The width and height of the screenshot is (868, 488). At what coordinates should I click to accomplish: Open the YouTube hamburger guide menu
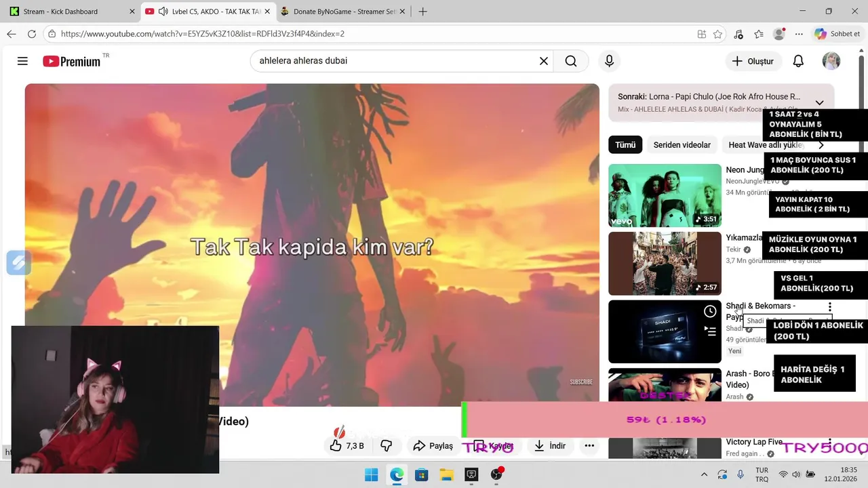pyautogui.click(x=22, y=61)
